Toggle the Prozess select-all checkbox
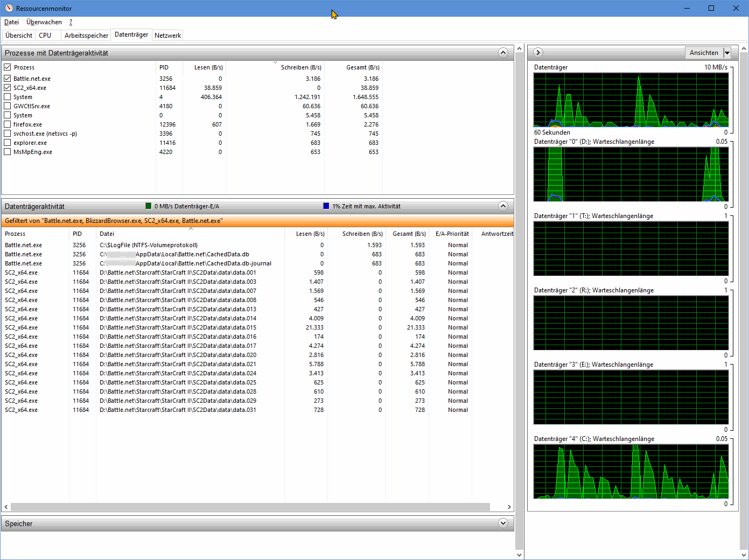Image resolution: width=749 pixels, height=560 pixels. tap(8, 67)
